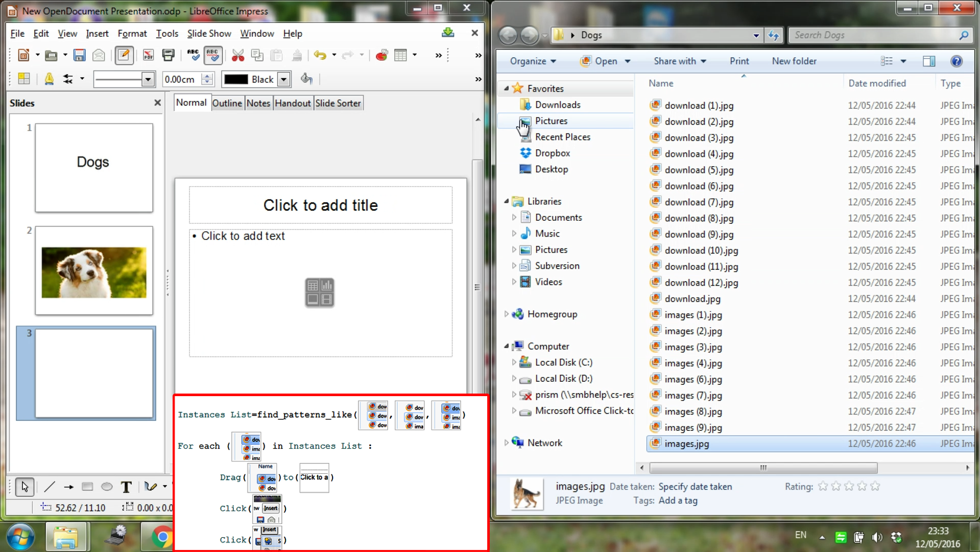Toggle the Explorer preview pane button
The width and height of the screenshot is (980, 552).
(x=929, y=61)
